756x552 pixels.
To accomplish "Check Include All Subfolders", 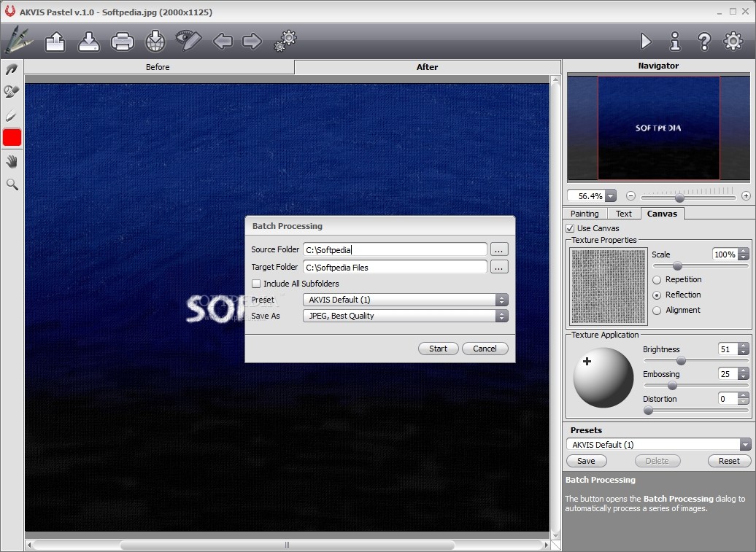I will coord(256,284).
